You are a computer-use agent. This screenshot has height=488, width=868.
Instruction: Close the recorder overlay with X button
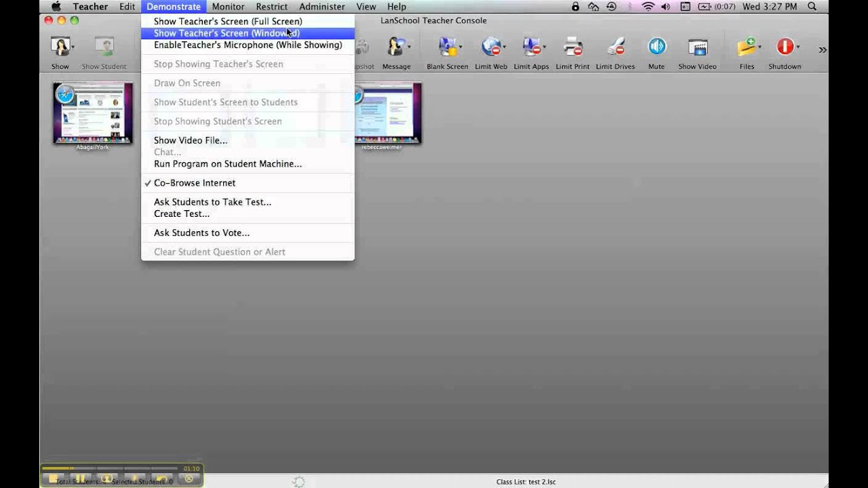[x=189, y=479]
